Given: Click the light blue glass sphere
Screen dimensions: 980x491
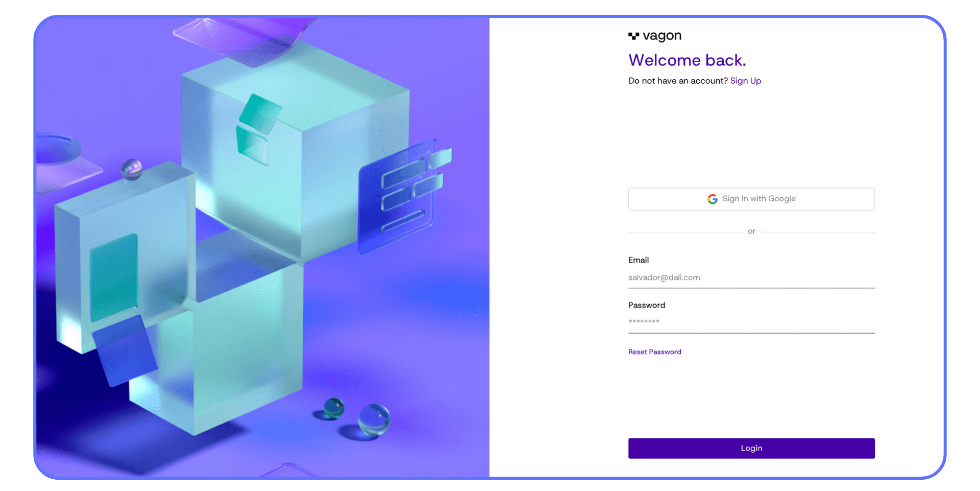Looking at the screenshot, I should click(x=374, y=419).
